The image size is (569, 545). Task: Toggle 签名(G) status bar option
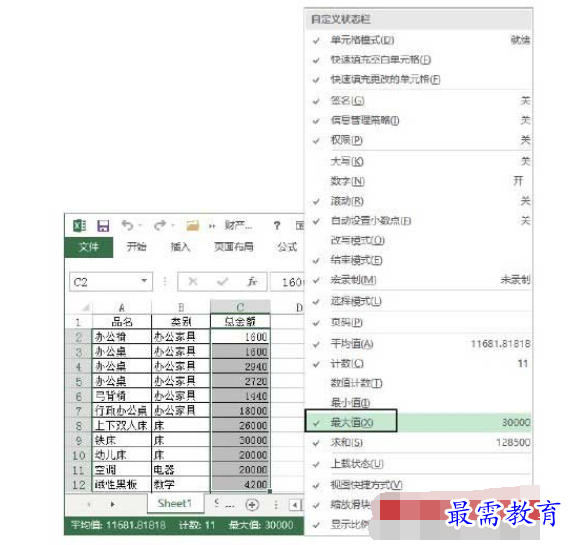coord(418,101)
